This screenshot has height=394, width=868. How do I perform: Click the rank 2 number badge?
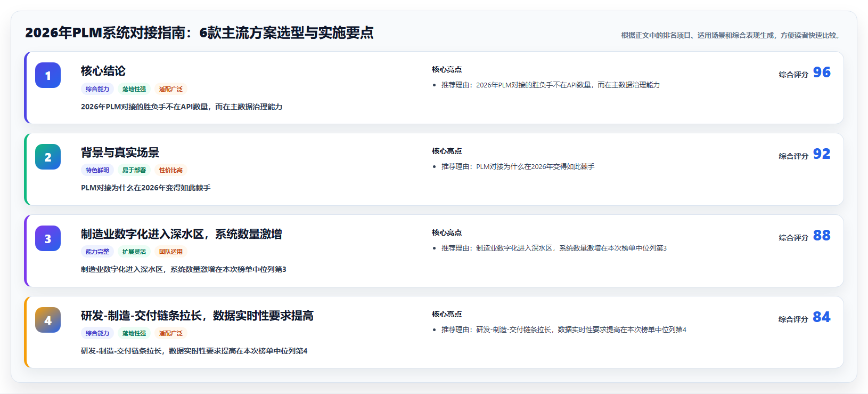click(x=48, y=157)
